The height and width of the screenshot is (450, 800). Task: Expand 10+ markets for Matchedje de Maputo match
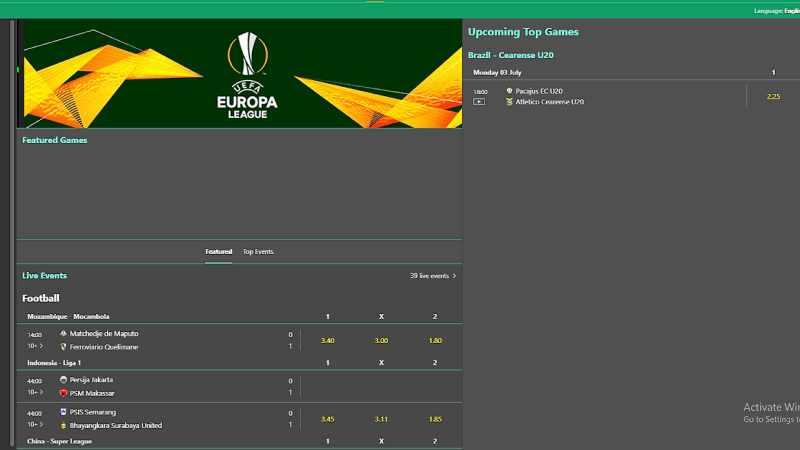coord(35,346)
